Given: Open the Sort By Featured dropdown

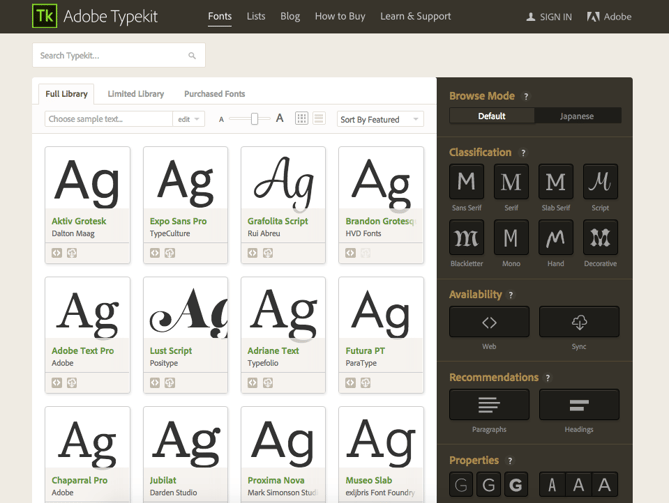Looking at the screenshot, I should (x=380, y=119).
